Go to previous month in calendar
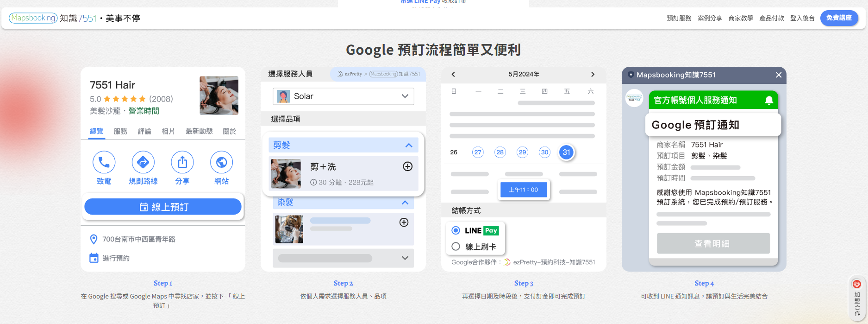 tap(453, 74)
